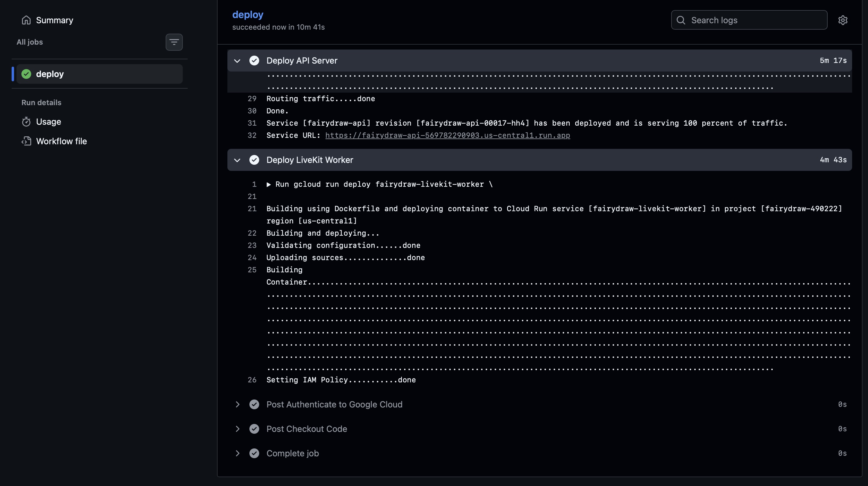Expand the Post Authenticate to Google Cloud step
868x486 pixels.
237,404
